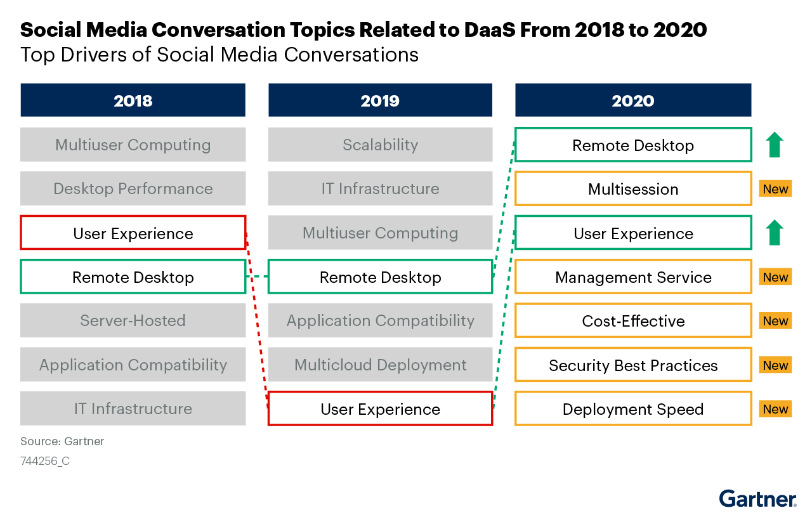
Task: Click the chart title about DaaS topics
Action: pos(363,29)
